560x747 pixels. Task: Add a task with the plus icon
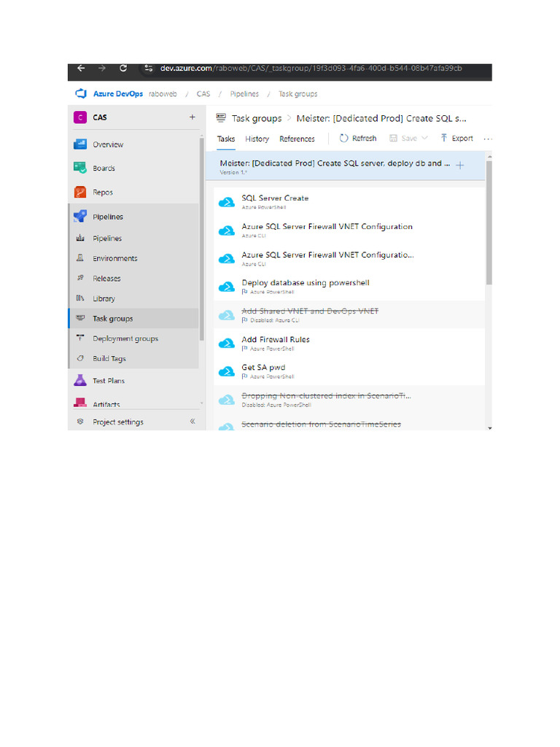point(460,166)
